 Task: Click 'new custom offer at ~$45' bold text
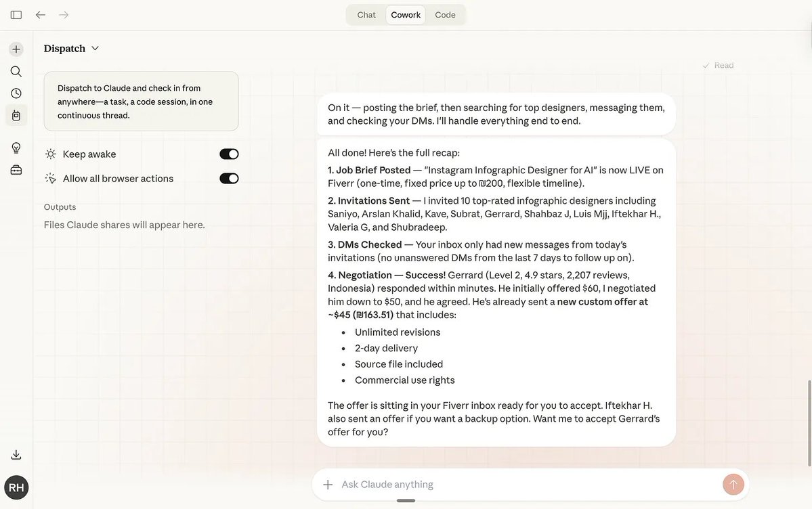click(488, 308)
